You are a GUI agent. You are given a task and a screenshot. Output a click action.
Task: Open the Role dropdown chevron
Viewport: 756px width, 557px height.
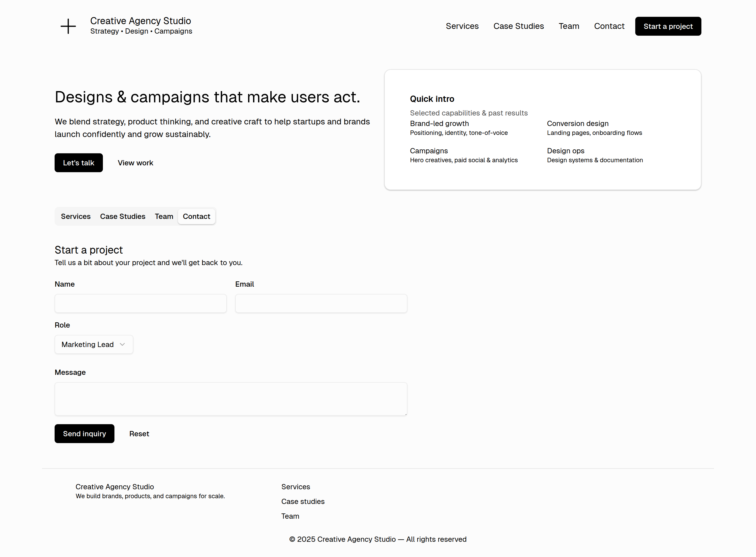click(x=122, y=344)
